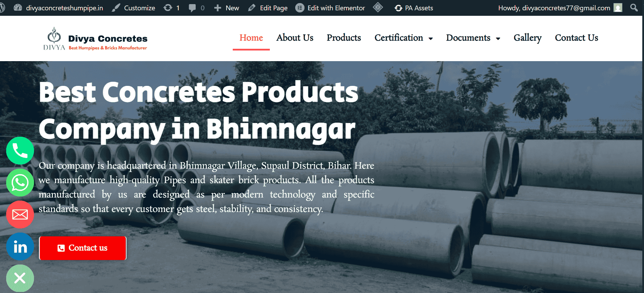This screenshot has height=293, width=644.
Task: Click the admin bar search magnifier icon
Action: (634, 8)
